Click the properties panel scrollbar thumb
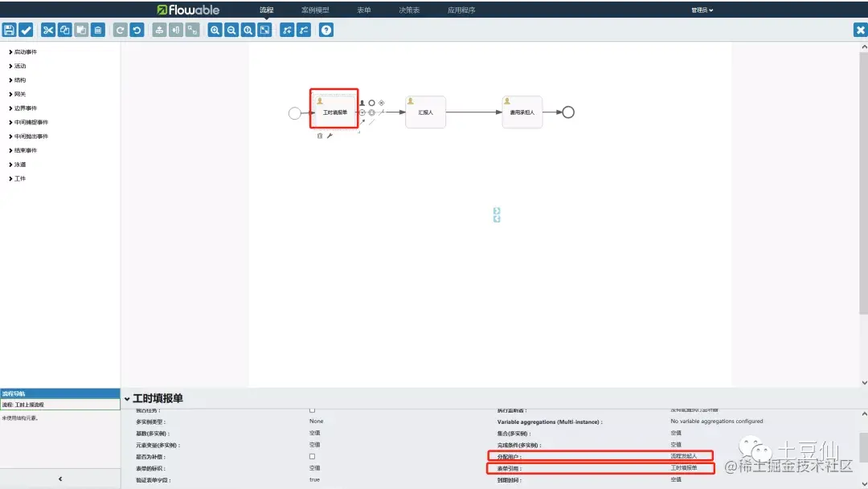 (863, 447)
